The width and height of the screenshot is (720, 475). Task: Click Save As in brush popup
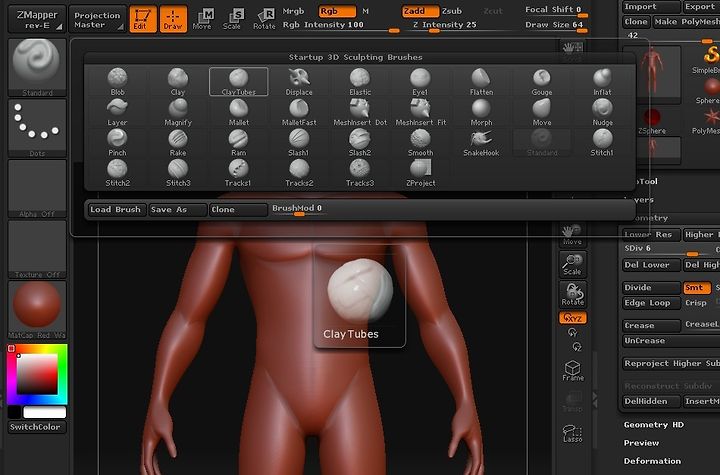pos(177,209)
